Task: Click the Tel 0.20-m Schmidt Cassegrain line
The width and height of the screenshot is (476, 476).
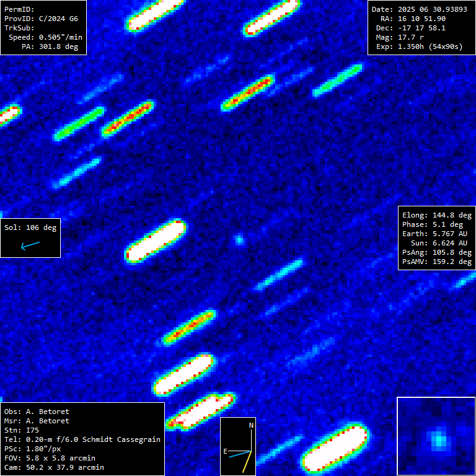Action: click(x=82, y=439)
